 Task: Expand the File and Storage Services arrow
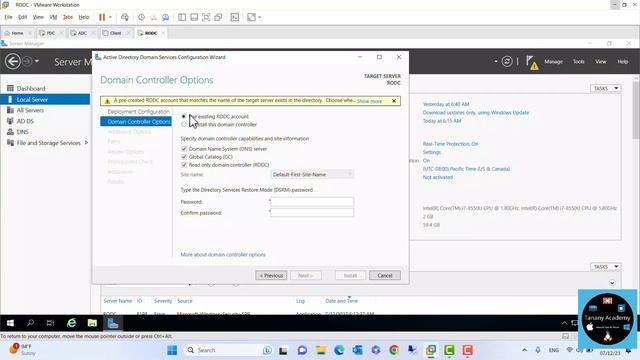click(x=86, y=143)
